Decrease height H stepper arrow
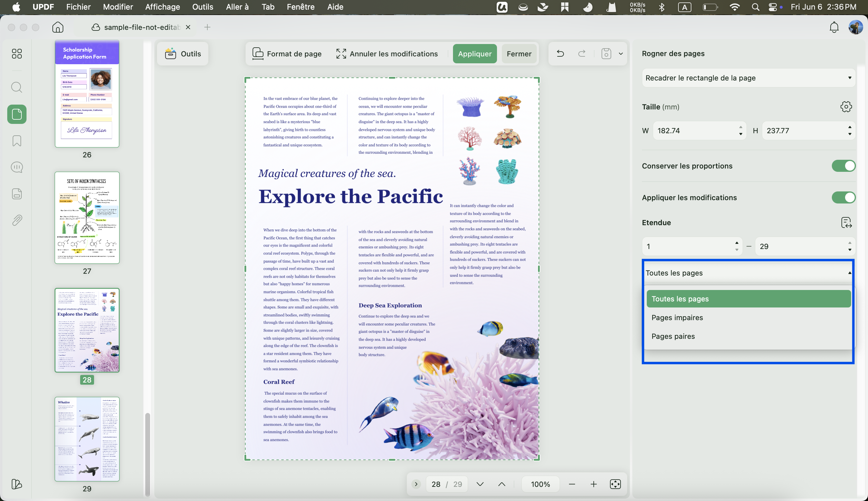Screen dimensions: 868x501 [x=850, y=134]
